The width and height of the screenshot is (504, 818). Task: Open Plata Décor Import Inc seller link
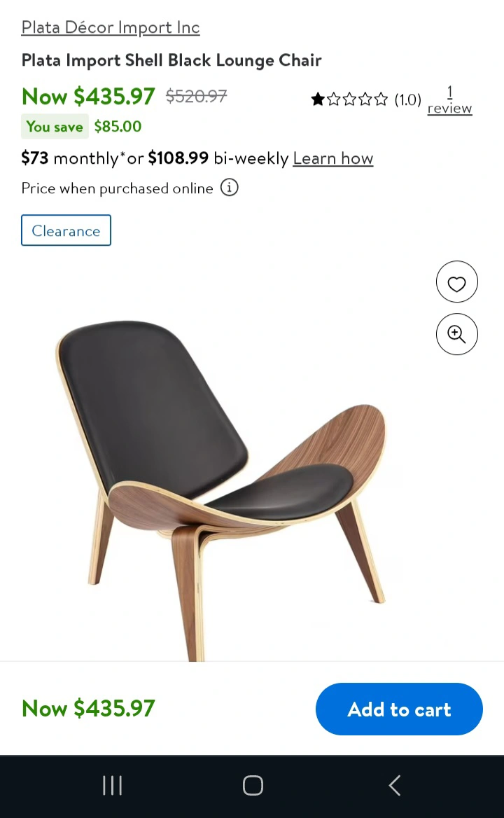coord(111,27)
